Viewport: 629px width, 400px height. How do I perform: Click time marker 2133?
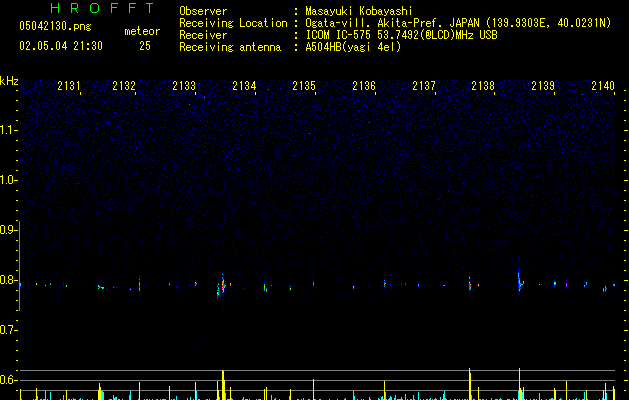pos(184,85)
